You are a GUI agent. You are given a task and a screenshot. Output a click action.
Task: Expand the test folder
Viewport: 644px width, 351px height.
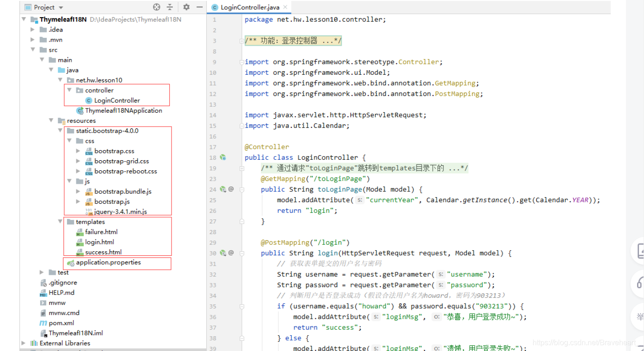point(42,272)
